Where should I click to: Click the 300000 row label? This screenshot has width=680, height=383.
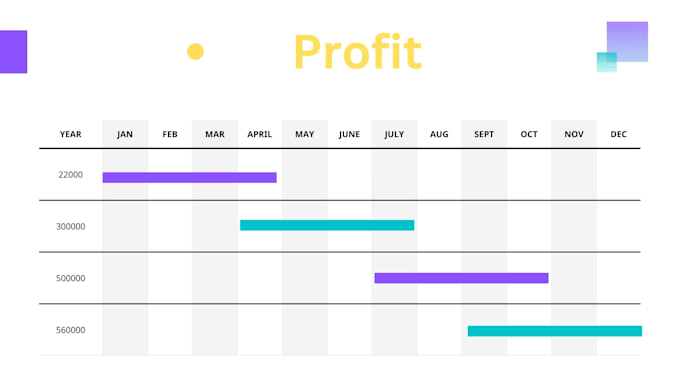tap(71, 226)
